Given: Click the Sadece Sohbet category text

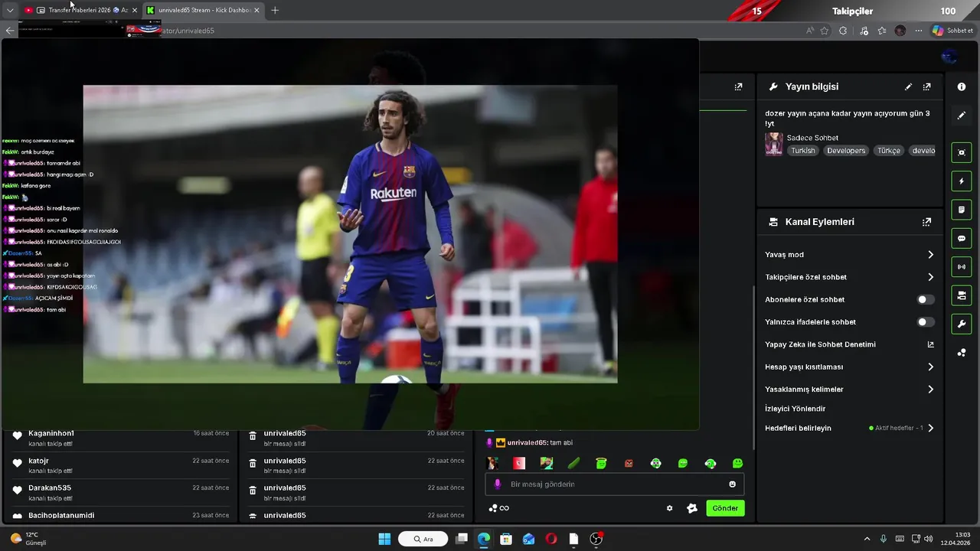Looking at the screenshot, I should pos(812,139).
